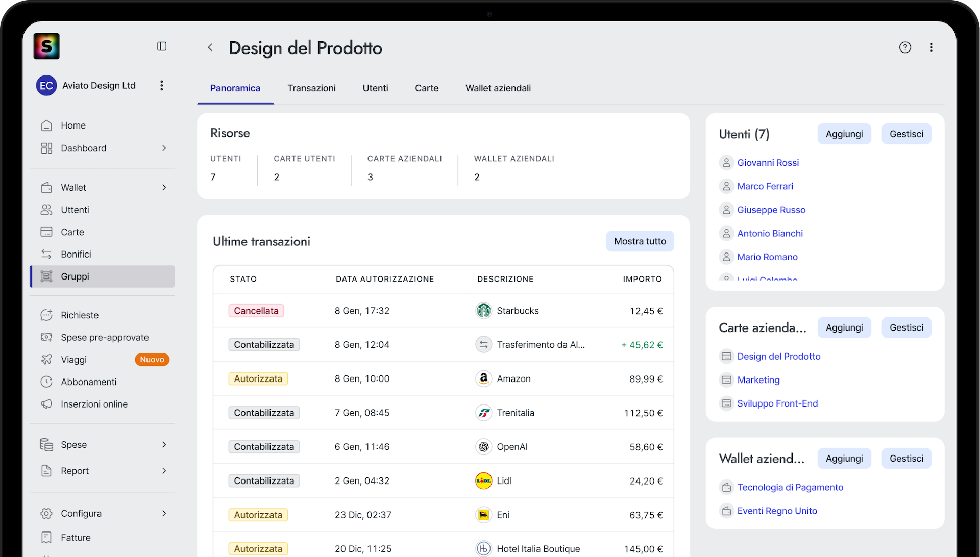Click Aggiungi in the Utenti panel
The height and width of the screenshot is (557, 980).
tap(844, 134)
